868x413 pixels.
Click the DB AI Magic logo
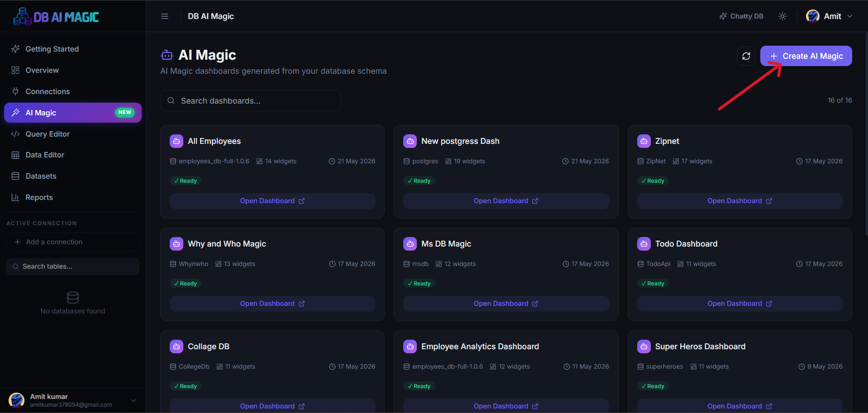tap(56, 17)
